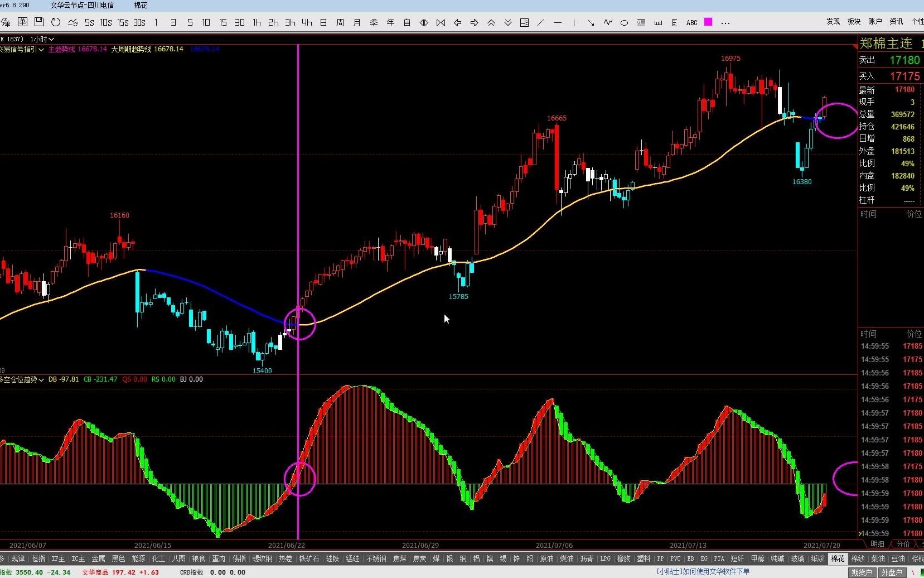The image size is (924, 578).
Task: Toggle the split window layout icon
Action: pyautogui.click(x=524, y=22)
